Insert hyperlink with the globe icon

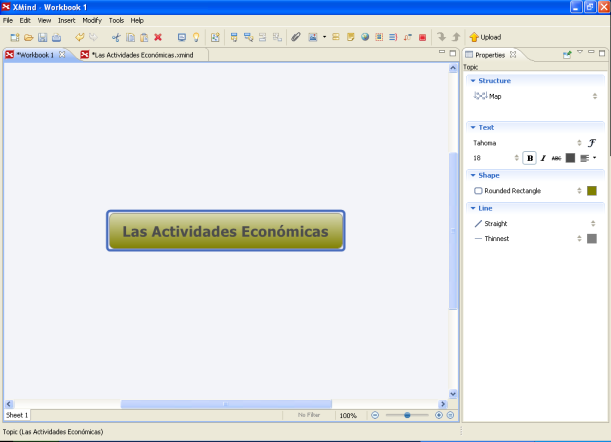365,37
